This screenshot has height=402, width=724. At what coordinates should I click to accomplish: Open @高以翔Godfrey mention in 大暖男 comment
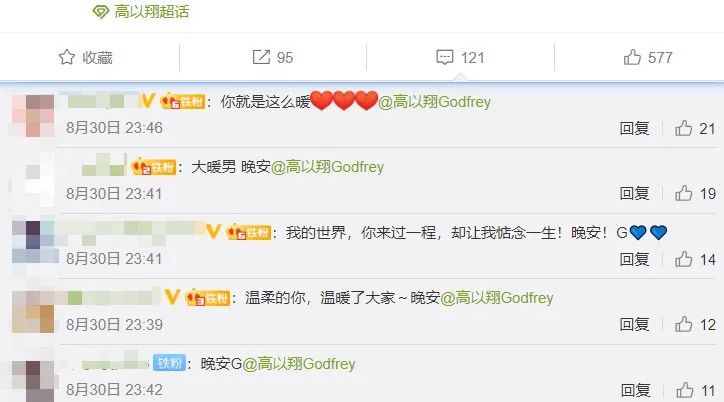pos(327,167)
